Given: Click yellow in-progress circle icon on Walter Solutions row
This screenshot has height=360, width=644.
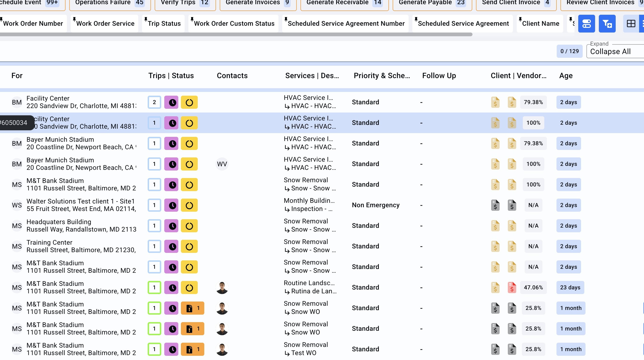Looking at the screenshot, I should coord(189,205).
